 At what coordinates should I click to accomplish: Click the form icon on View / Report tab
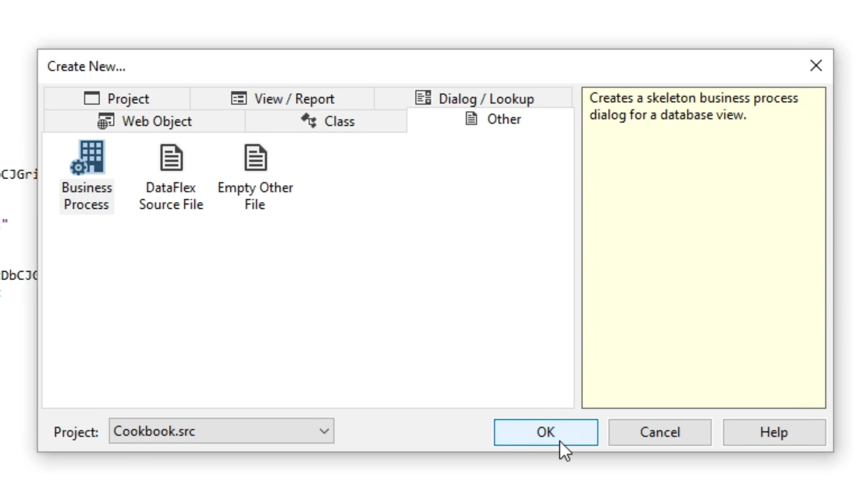tap(239, 99)
